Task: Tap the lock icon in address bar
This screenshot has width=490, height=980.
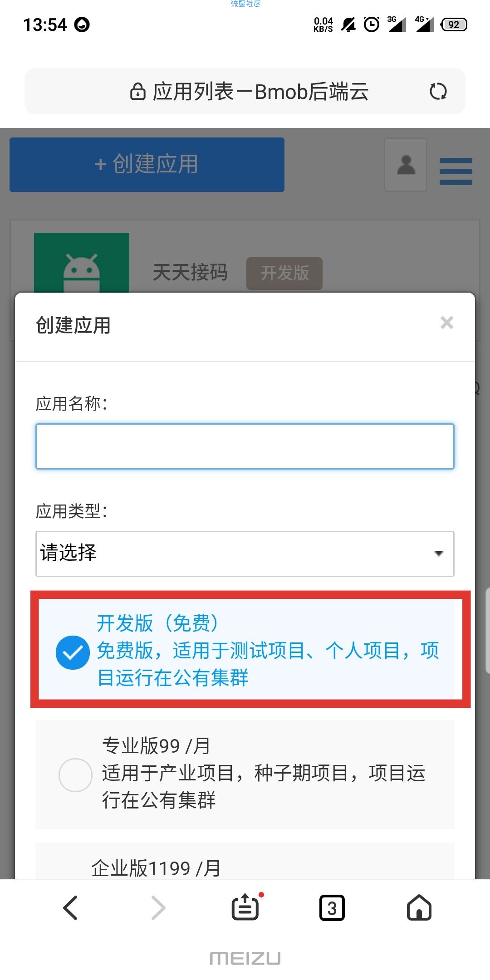Action: pos(137,91)
